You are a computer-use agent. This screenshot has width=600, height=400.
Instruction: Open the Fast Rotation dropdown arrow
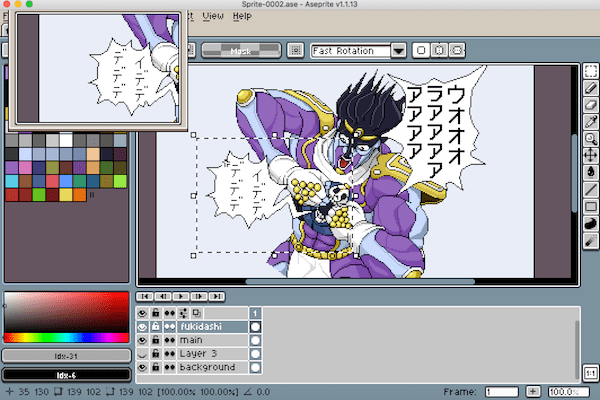pyautogui.click(x=398, y=50)
